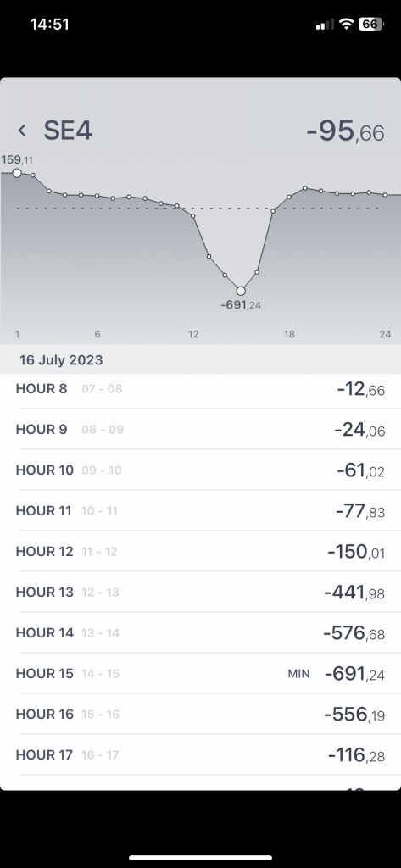
Task: Tap the battery indicator showing 66
Action: [371, 24]
